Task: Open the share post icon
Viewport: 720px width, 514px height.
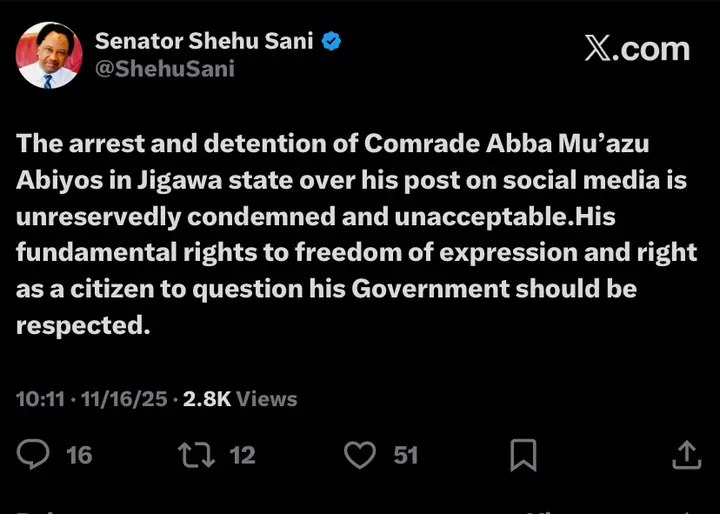Action: pyautogui.click(x=687, y=455)
